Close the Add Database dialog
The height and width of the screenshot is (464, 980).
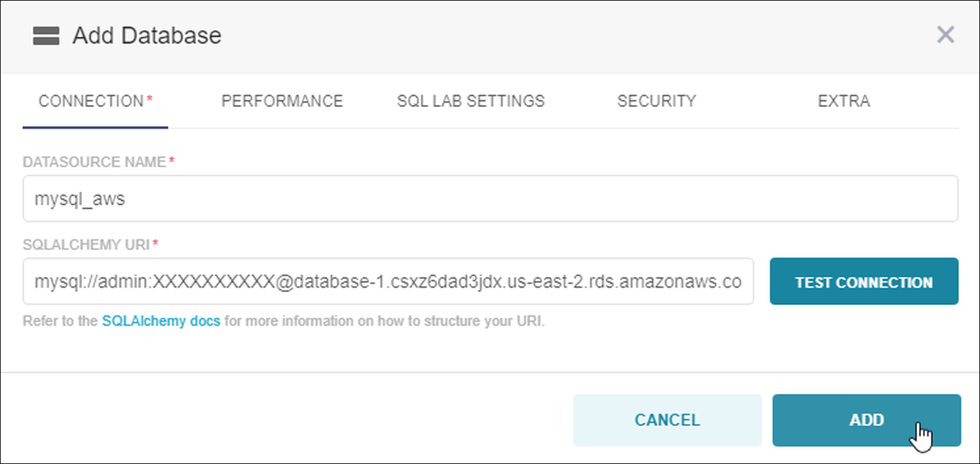point(945,35)
